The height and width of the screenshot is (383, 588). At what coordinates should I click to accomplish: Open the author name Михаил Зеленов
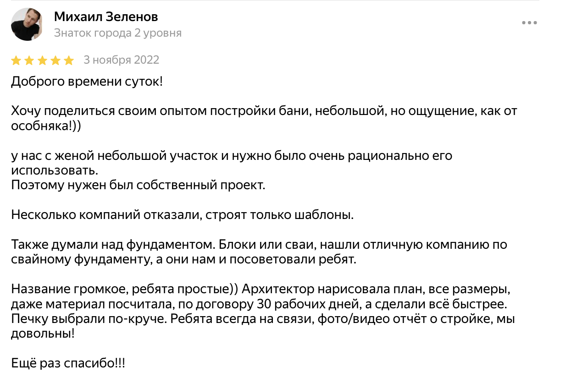pos(106,17)
